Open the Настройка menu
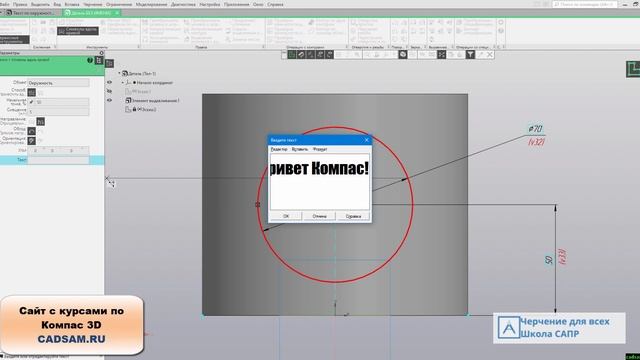This screenshot has height=360, width=640. coord(210,4)
